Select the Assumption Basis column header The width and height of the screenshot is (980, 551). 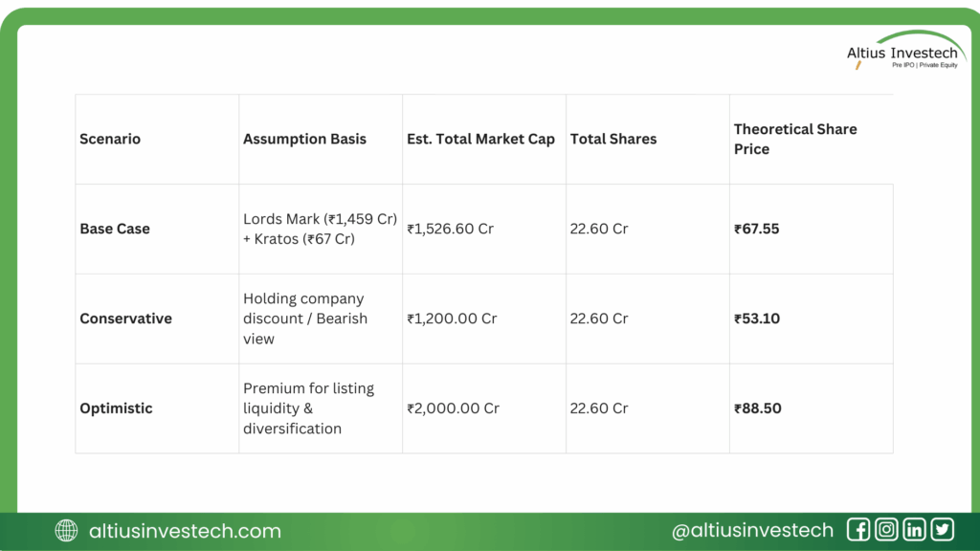tap(304, 139)
